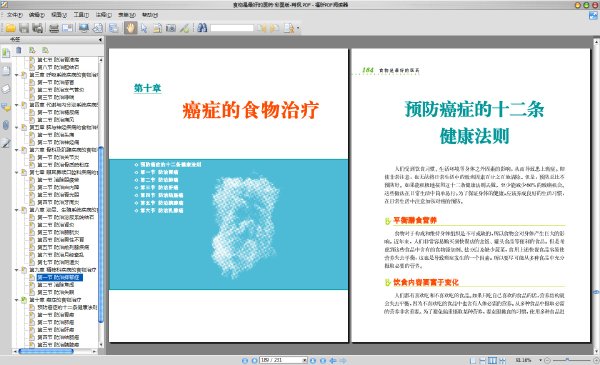Switch to facing pages layout in status bar
This screenshot has width=600, height=365.
tap(492, 360)
